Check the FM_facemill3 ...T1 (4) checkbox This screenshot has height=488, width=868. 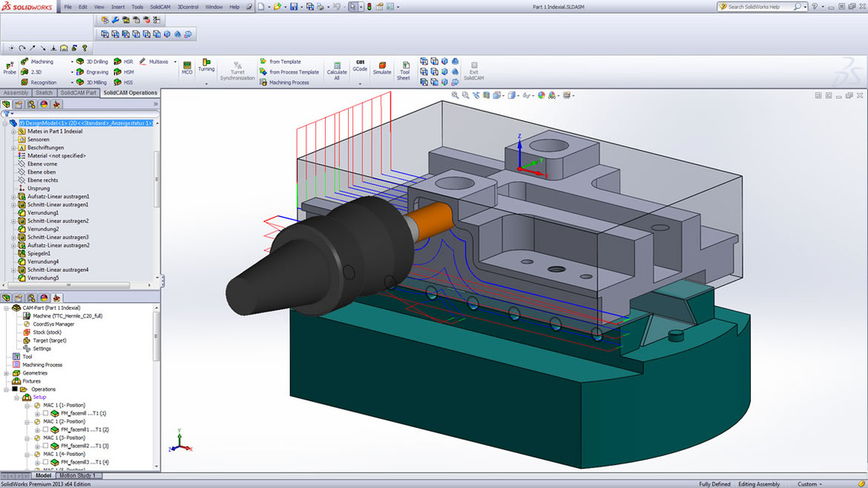pyautogui.click(x=46, y=462)
